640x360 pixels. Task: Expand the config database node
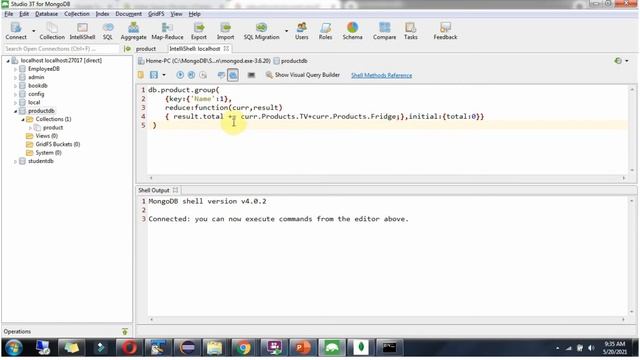coord(16,94)
